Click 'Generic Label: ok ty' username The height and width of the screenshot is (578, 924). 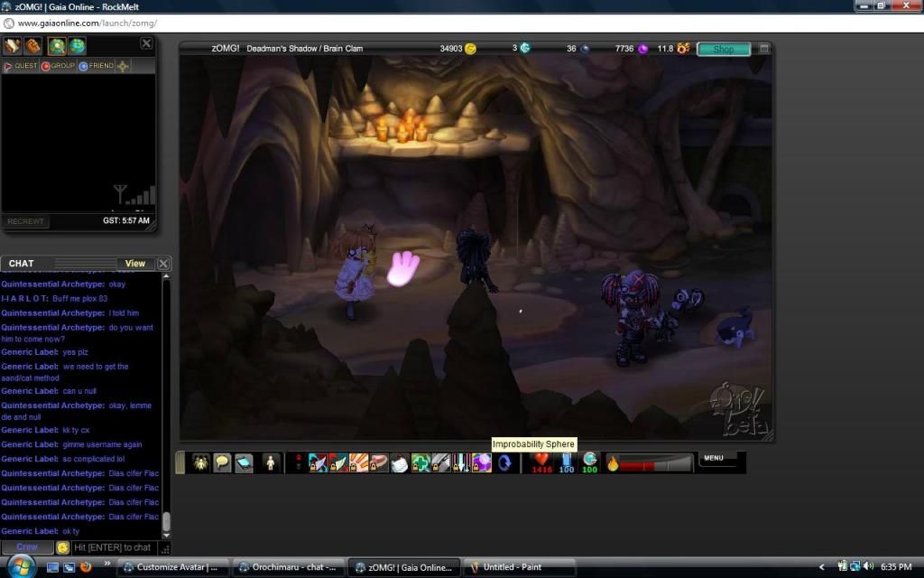click(x=30, y=531)
